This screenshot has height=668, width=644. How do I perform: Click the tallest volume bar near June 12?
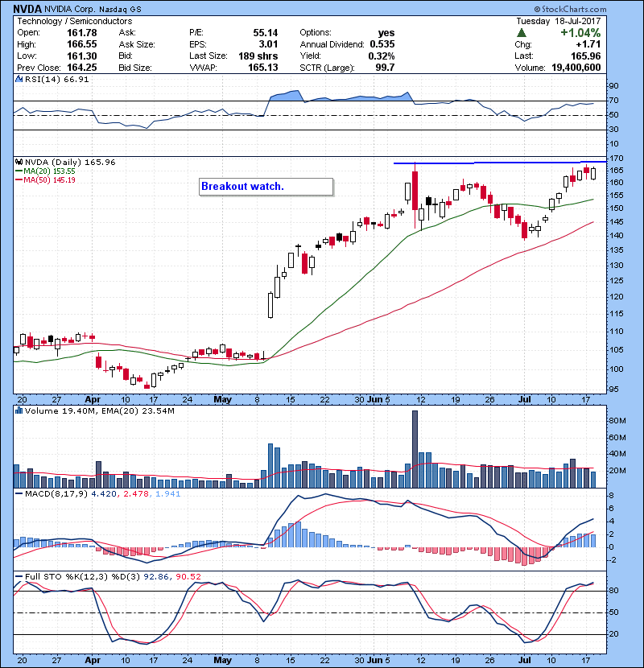point(415,449)
